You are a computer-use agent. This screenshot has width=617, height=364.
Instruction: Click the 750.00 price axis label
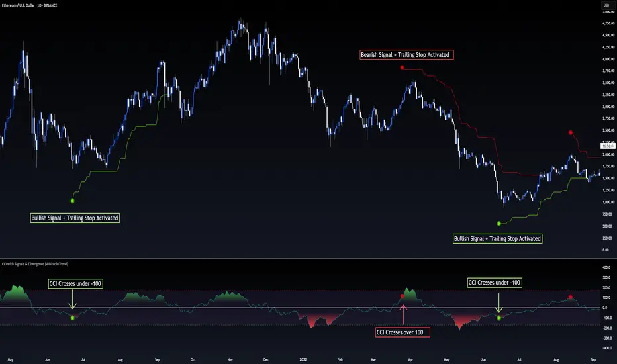coord(607,214)
